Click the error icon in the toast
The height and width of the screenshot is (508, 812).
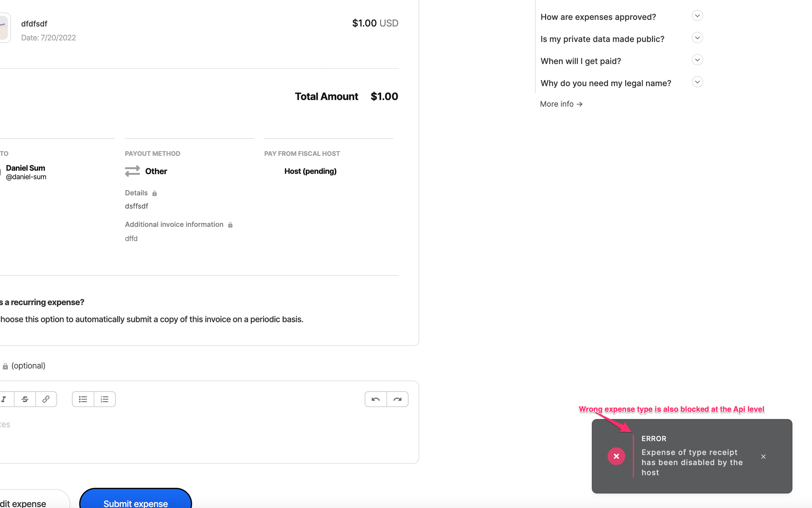point(616,456)
